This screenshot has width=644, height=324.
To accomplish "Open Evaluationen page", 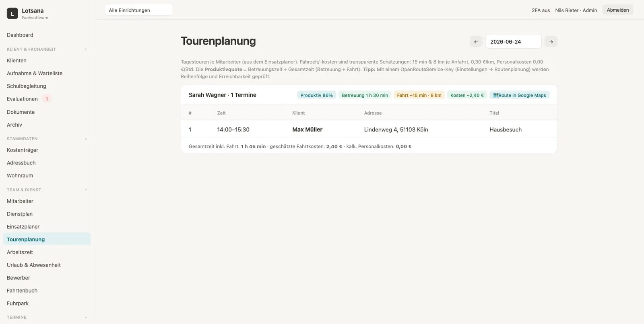I will (x=47, y=99).
